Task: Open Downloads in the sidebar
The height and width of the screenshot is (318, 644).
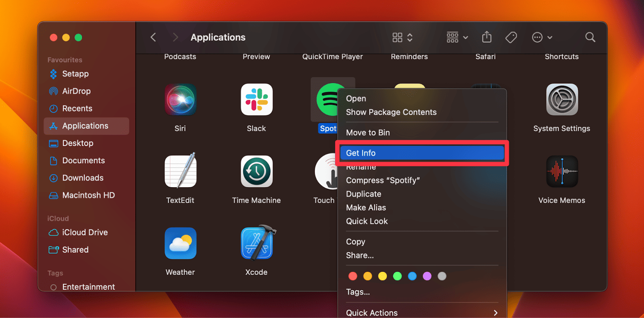Action: pos(86,178)
